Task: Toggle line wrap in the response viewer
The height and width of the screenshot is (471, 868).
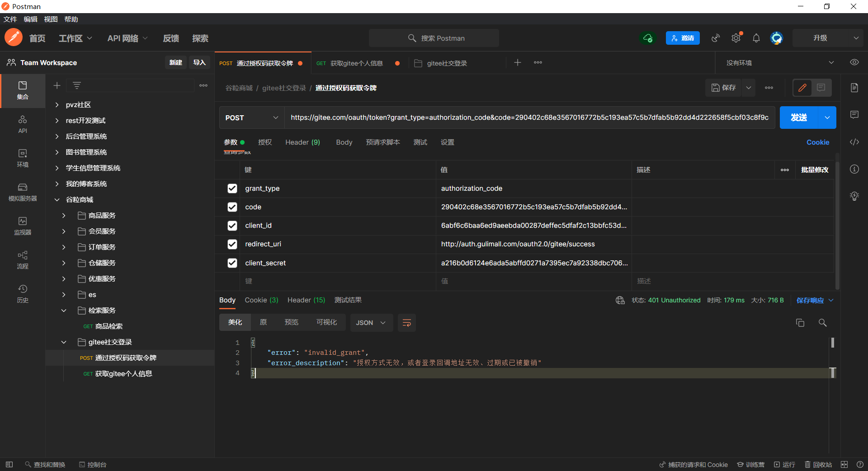Action: point(407,323)
